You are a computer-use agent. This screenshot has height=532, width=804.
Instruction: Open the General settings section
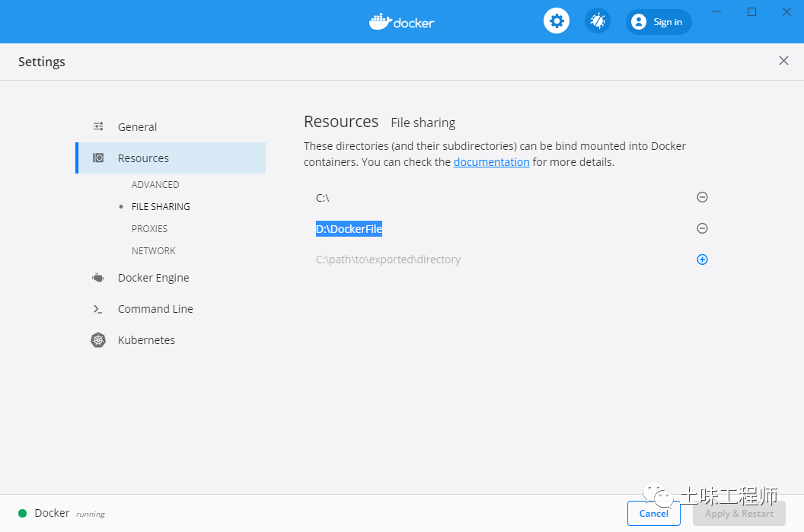(x=137, y=127)
